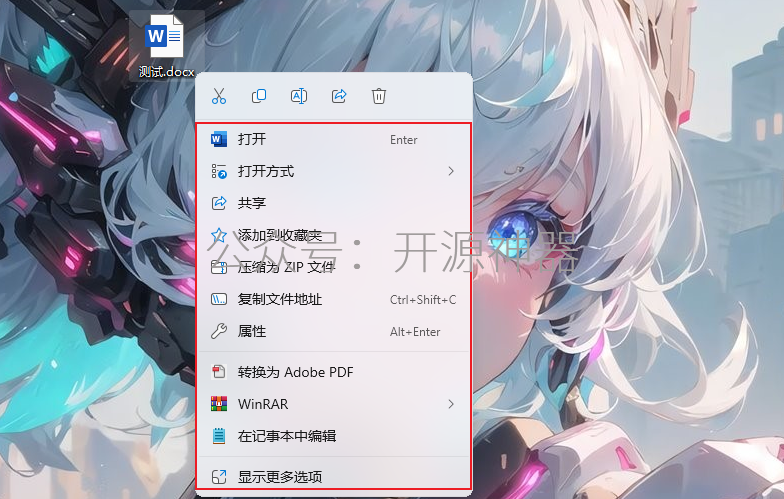
Task: Click the Ctrl+Shift+C shortcut text
Action: [x=422, y=300]
